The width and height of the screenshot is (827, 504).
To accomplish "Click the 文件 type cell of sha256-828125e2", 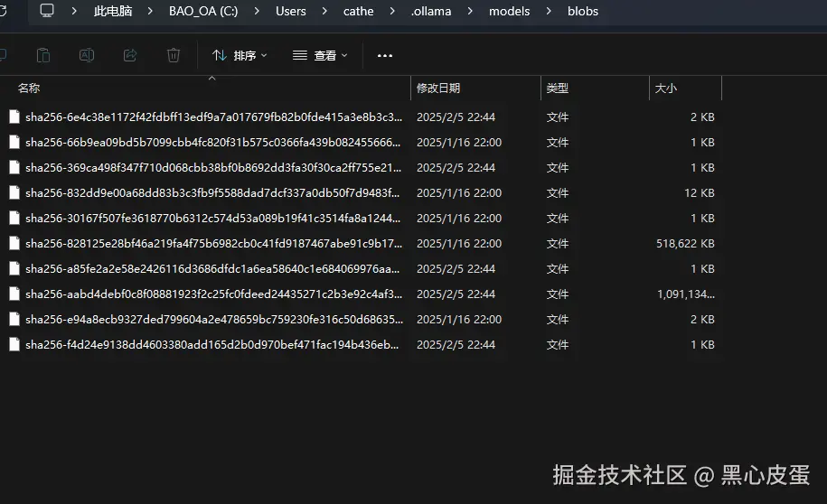I will (558, 244).
